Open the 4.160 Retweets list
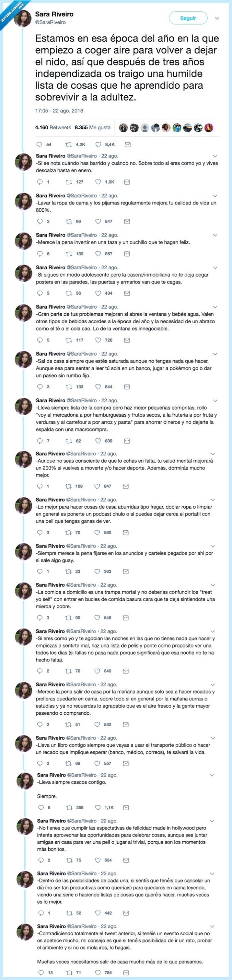232x980 pixels. click(x=53, y=127)
